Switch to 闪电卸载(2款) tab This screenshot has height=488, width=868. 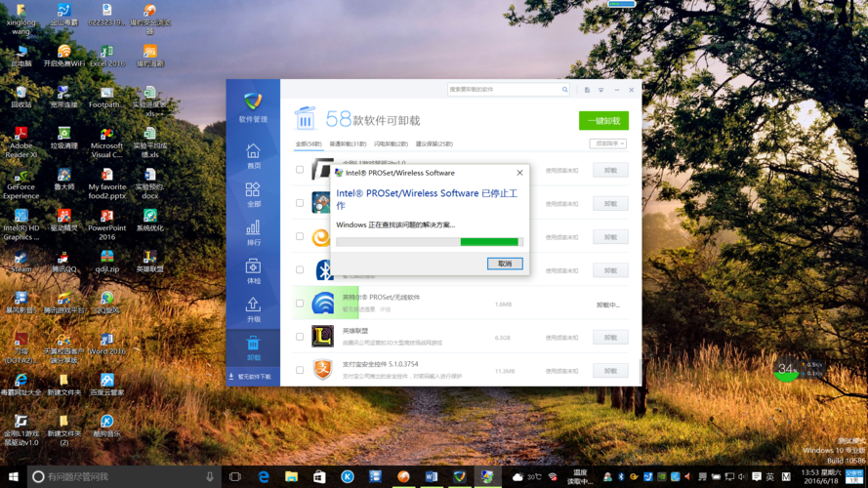coord(391,143)
